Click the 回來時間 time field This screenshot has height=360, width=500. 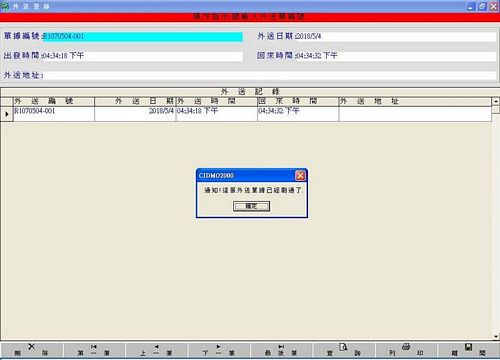tap(396, 56)
